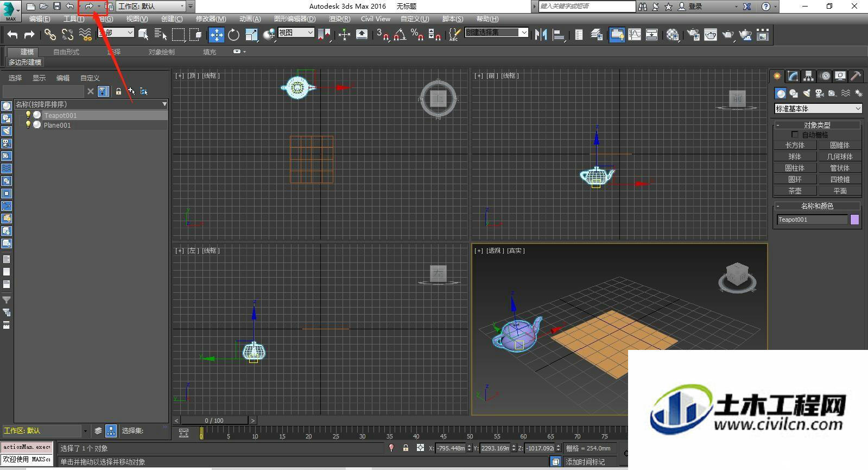868x470 pixels.
Task: Click the 圆柱体 cylinder button
Action: click(x=795, y=168)
